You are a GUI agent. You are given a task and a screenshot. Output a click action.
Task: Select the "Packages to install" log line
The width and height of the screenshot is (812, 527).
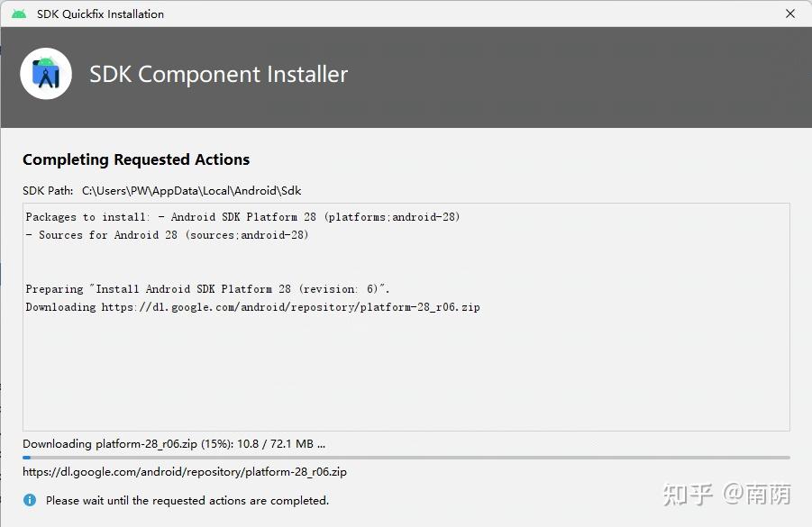click(x=242, y=217)
